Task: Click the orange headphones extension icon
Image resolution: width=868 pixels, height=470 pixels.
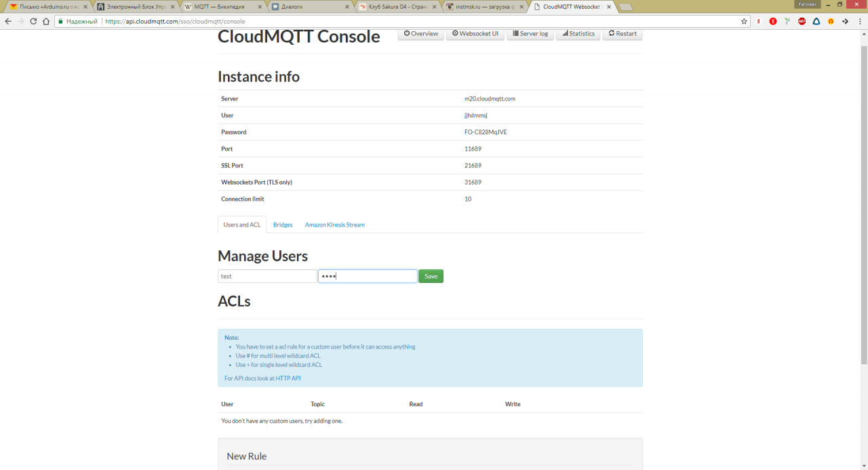Action: (x=831, y=21)
